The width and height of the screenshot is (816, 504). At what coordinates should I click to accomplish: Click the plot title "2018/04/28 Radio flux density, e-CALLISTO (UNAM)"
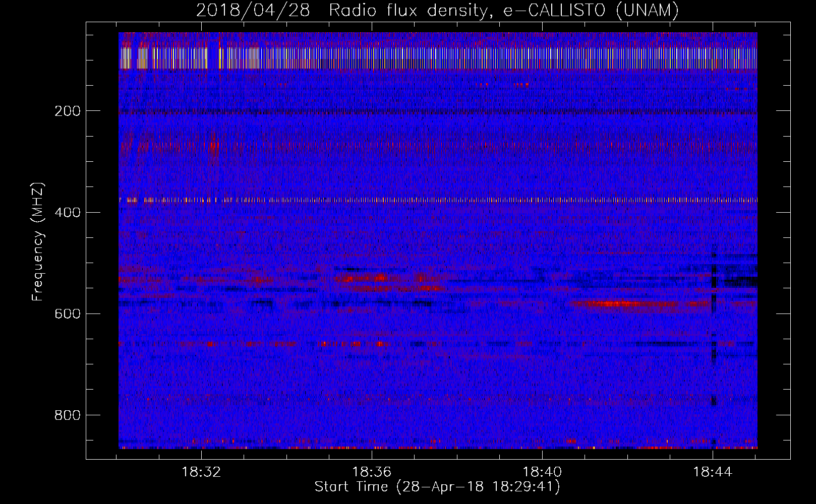[x=437, y=11]
